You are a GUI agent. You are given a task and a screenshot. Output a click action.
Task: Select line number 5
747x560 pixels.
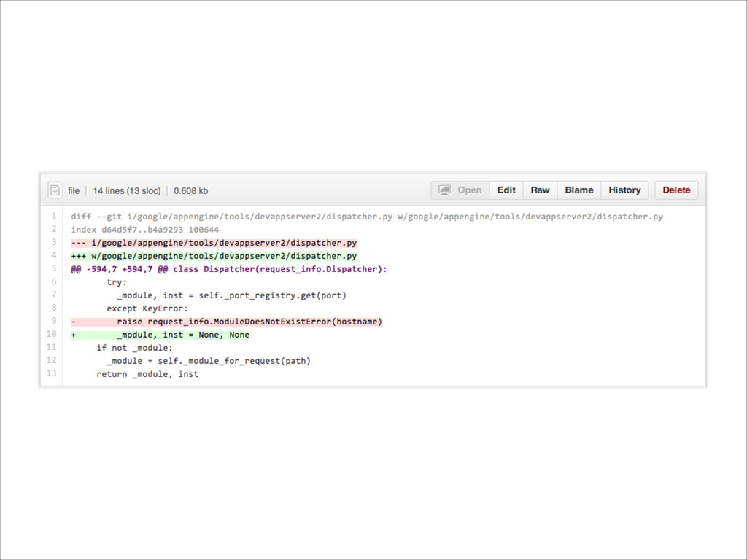(x=54, y=268)
